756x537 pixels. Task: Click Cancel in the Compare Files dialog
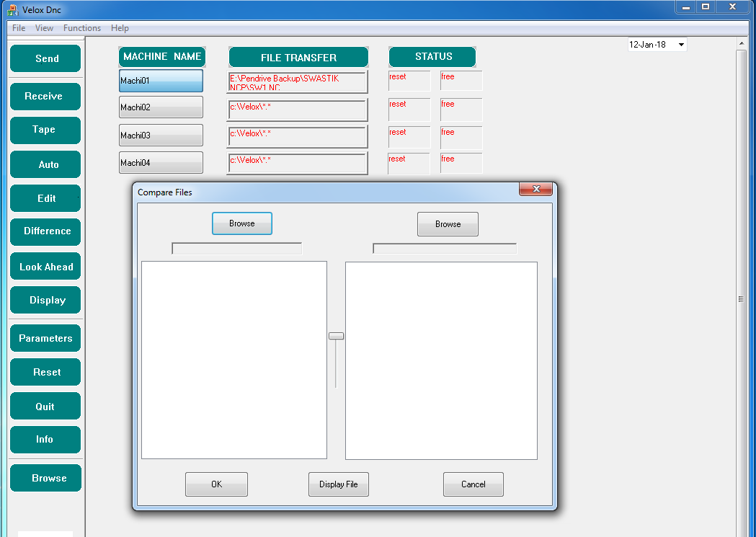point(473,484)
